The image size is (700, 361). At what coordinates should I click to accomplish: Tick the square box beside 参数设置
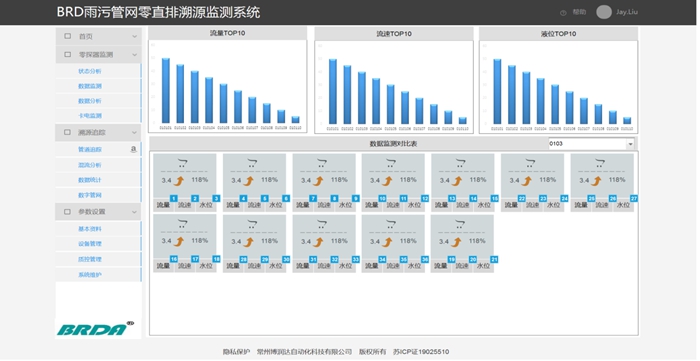67,212
